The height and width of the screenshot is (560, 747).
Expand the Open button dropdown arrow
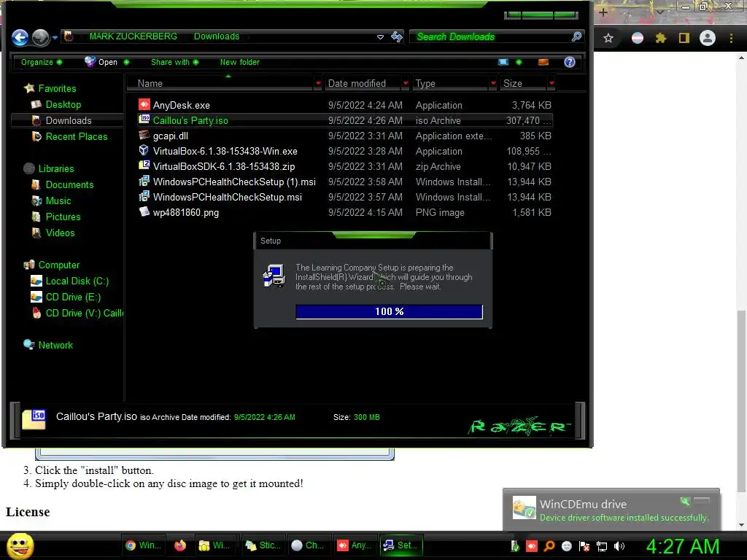click(126, 62)
